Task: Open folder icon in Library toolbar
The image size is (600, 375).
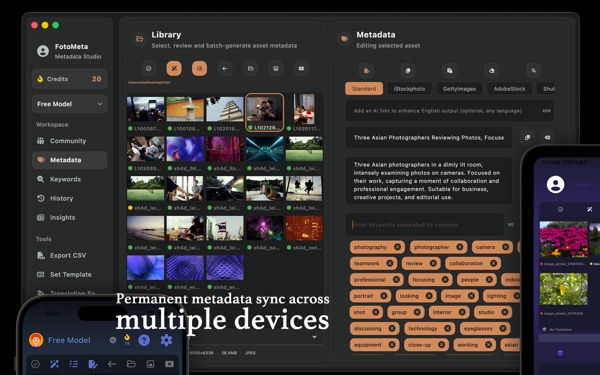Action: [250, 68]
